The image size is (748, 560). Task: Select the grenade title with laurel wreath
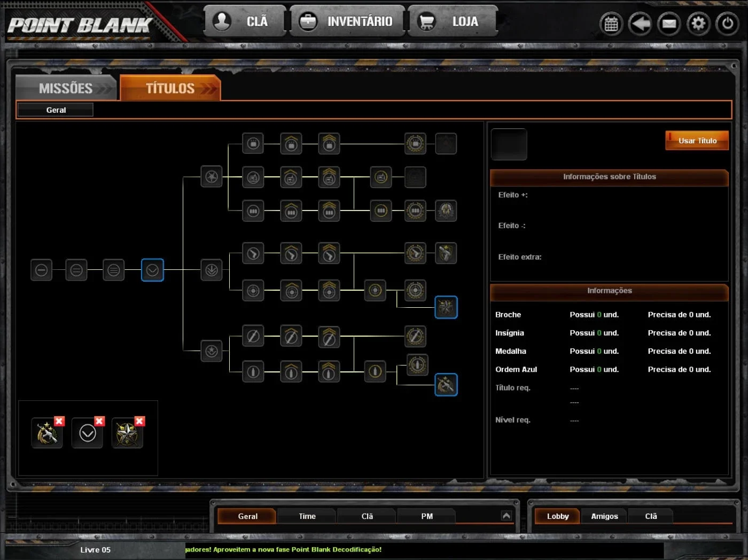[x=417, y=365]
